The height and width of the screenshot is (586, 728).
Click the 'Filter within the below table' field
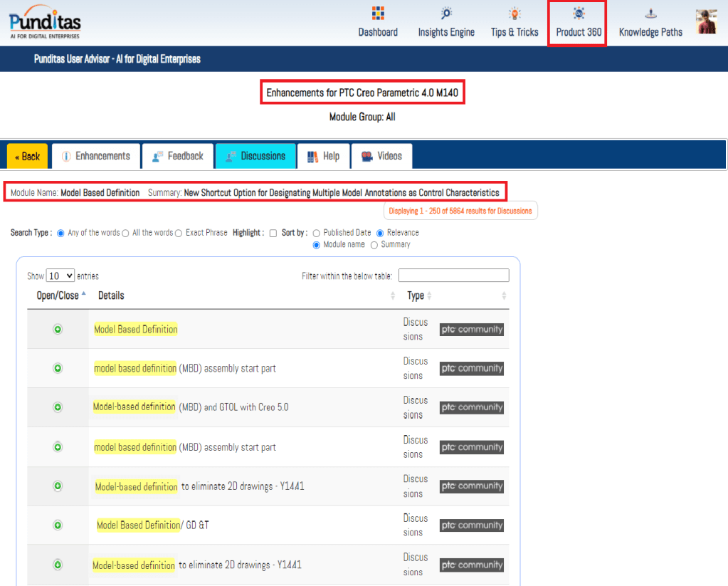coord(453,276)
